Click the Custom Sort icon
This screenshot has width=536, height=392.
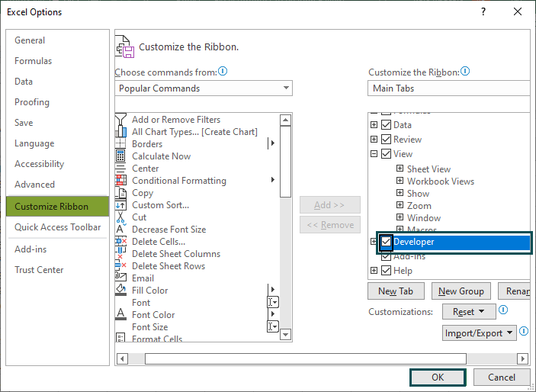(120, 205)
